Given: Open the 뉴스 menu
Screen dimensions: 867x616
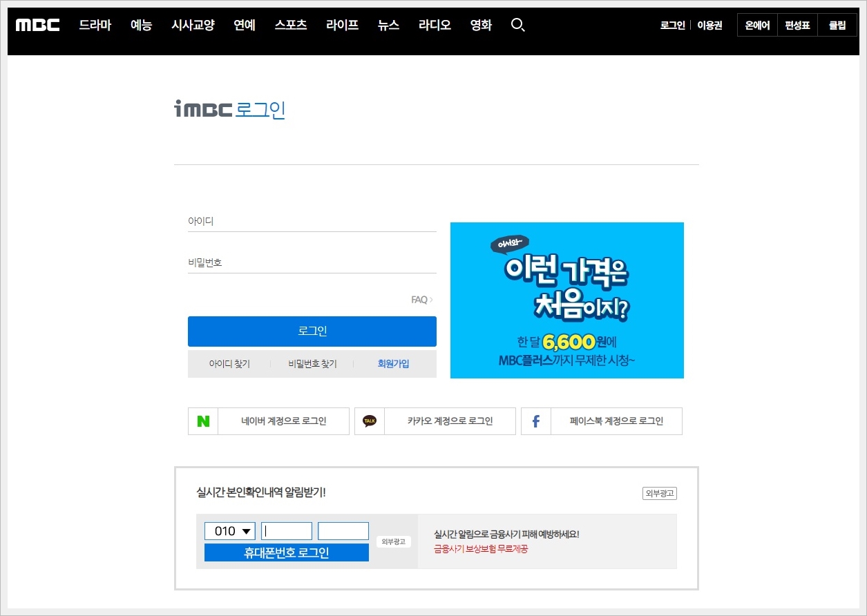Looking at the screenshot, I should pyautogui.click(x=389, y=26).
